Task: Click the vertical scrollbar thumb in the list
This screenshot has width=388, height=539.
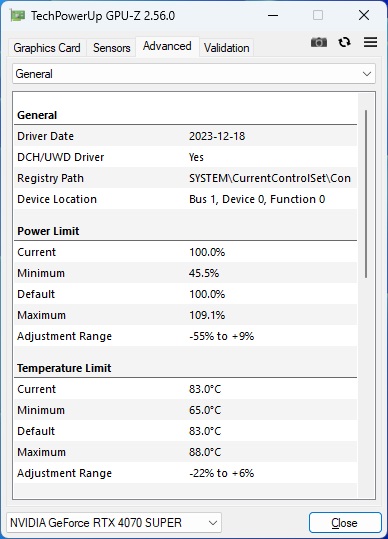Action: [x=366, y=194]
